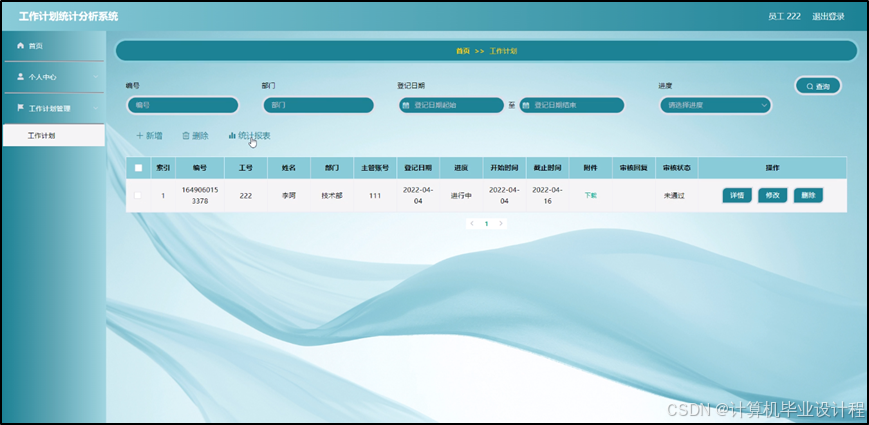
Task: Click the bar chart icon of 统计报表
Action: 232,136
